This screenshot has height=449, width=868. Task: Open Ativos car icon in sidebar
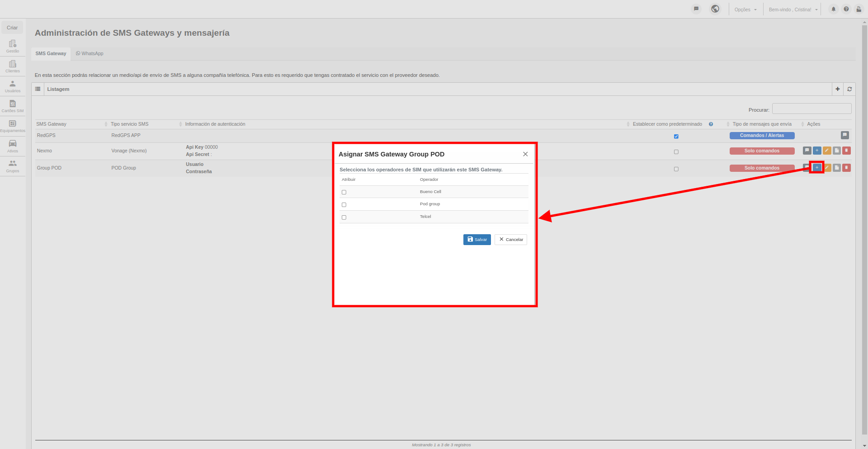point(13,146)
